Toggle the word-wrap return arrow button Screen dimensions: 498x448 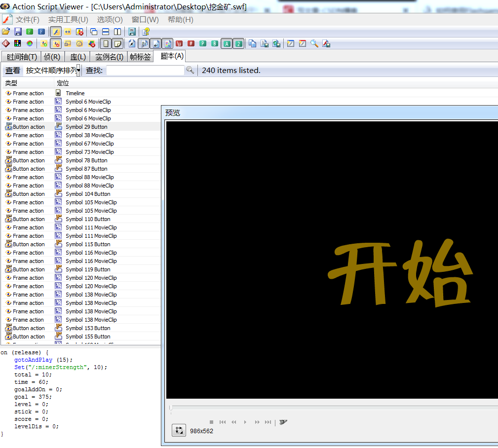156,43
